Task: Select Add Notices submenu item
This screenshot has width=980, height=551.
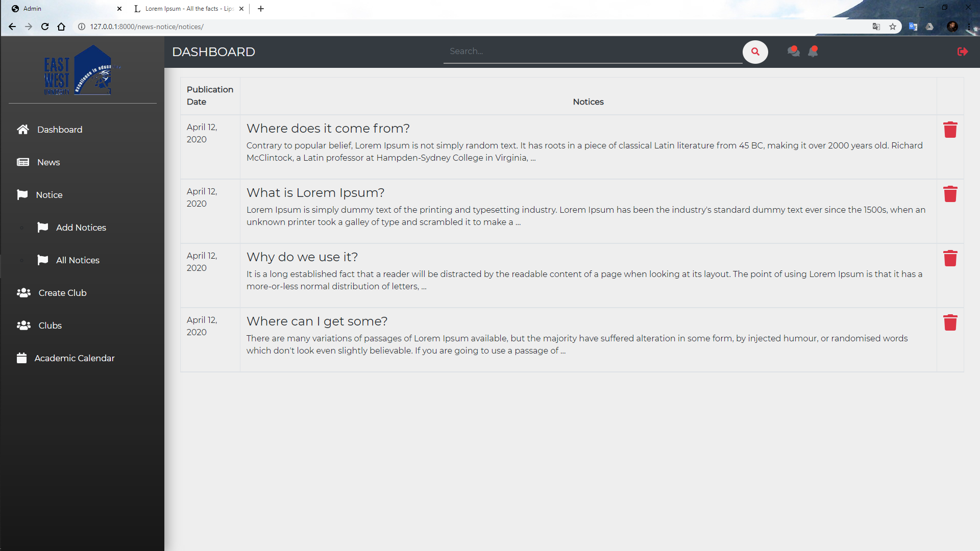Action: [81, 228]
